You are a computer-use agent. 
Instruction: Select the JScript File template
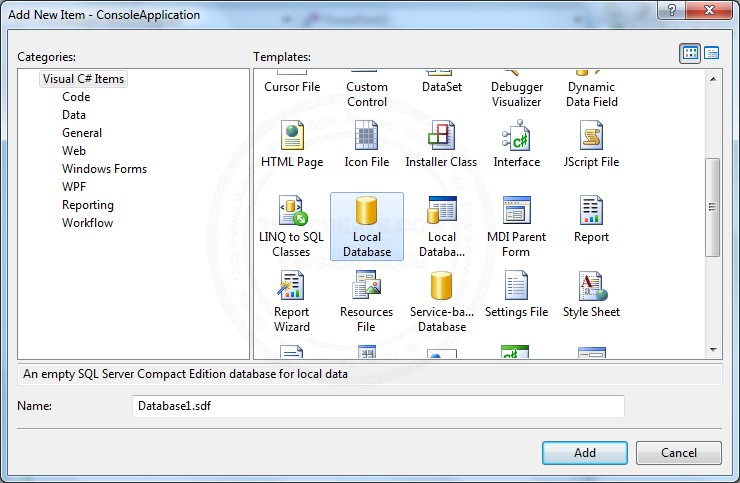tap(591, 136)
